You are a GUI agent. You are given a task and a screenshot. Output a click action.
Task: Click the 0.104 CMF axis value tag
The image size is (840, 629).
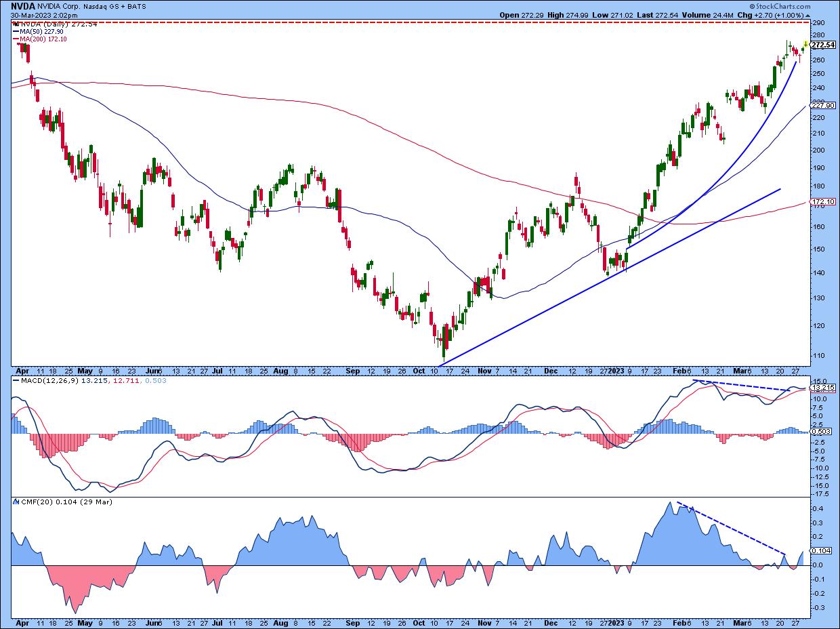[x=822, y=551]
